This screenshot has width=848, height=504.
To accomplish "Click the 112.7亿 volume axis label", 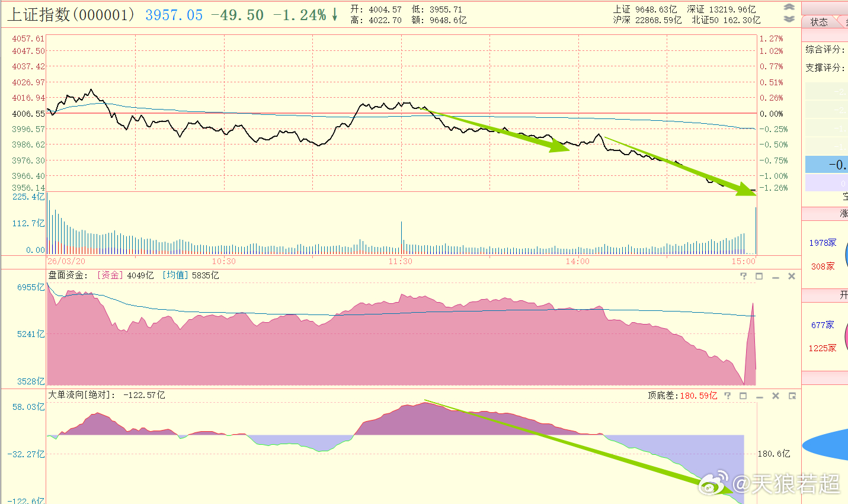I will (x=28, y=223).
